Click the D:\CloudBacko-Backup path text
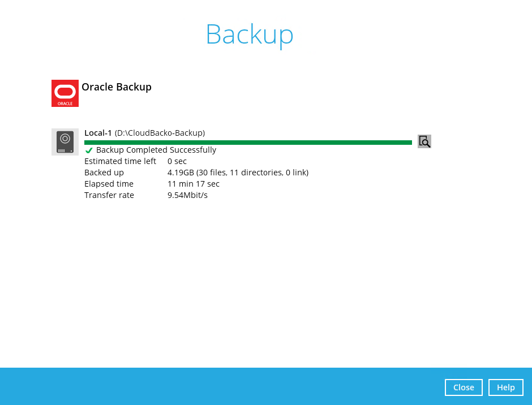Image resolution: width=532 pixels, height=405 pixels. point(160,133)
